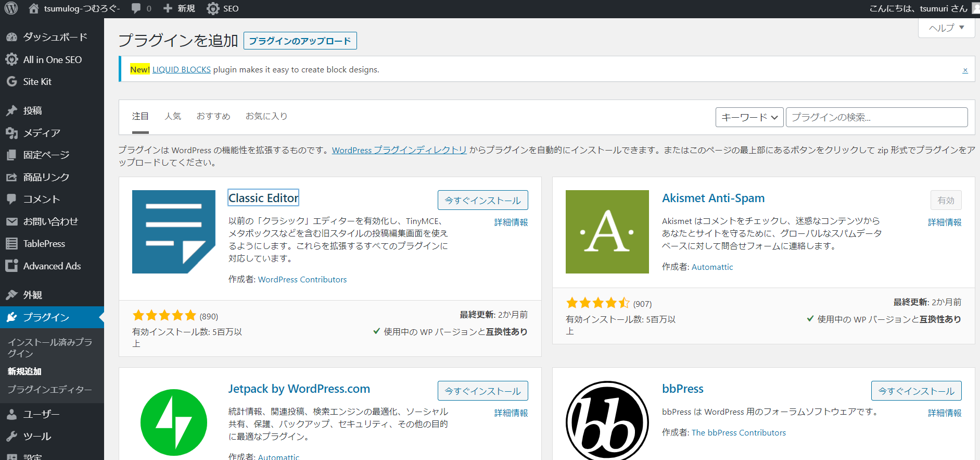This screenshot has height=460, width=980.
Task: Click Akismet's disabled 有効 button
Action: click(x=946, y=201)
